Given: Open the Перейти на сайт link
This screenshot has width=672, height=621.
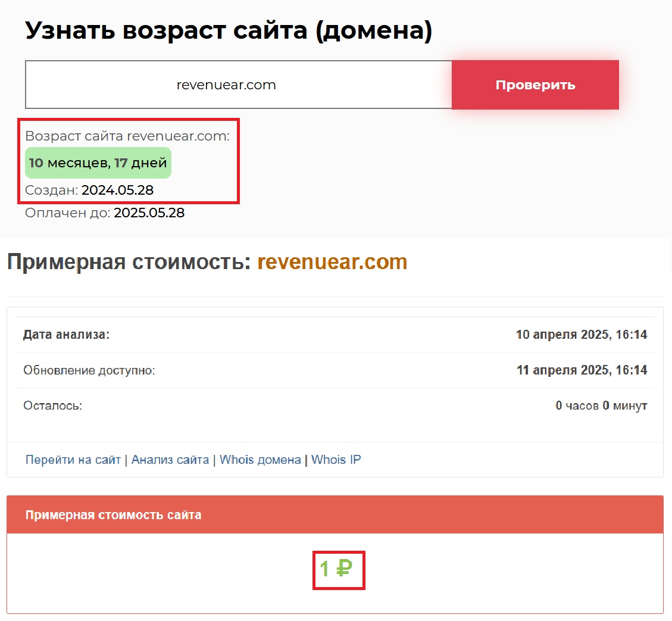Looking at the screenshot, I should click(73, 460).
